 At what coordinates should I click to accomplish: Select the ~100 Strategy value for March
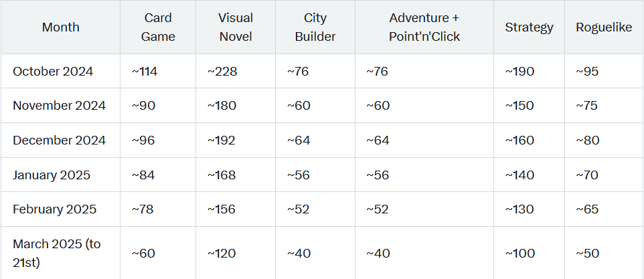[x=519, y=254]
